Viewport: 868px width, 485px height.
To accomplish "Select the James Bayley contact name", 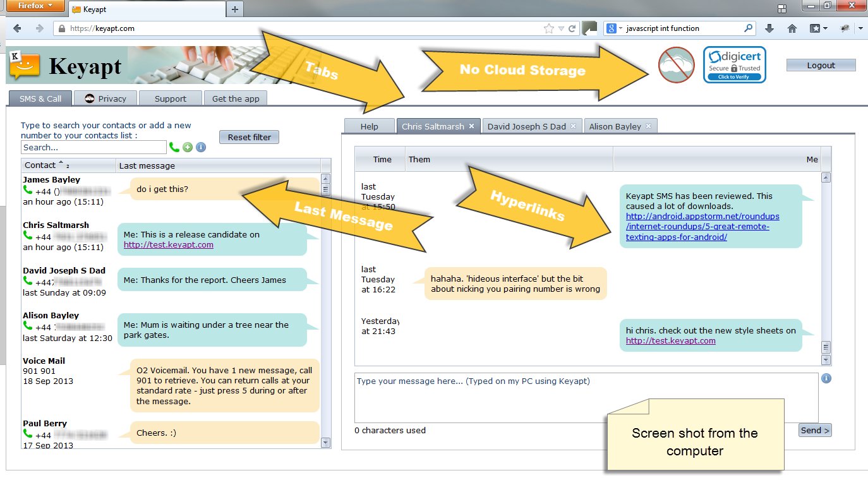I will click(52, 180).
